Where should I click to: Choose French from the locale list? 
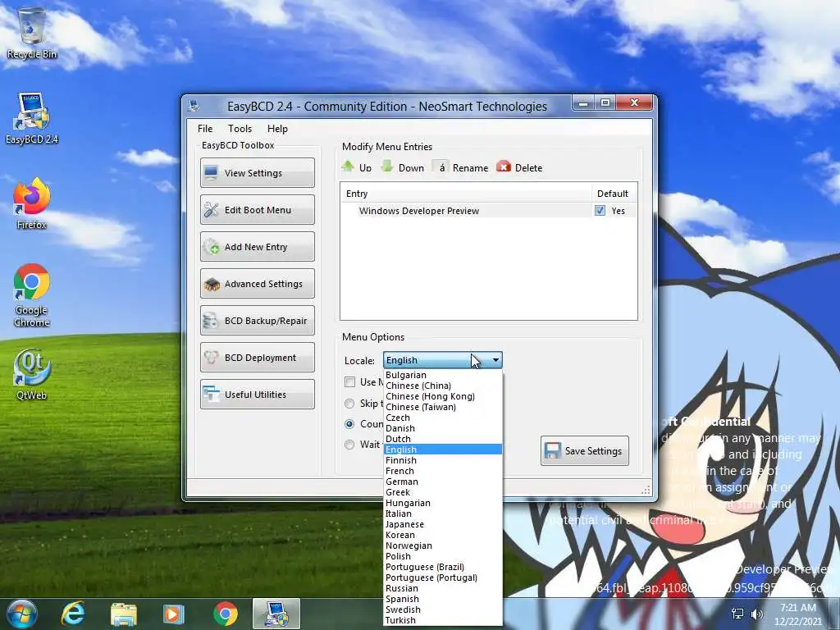click(x=442, y=471)
